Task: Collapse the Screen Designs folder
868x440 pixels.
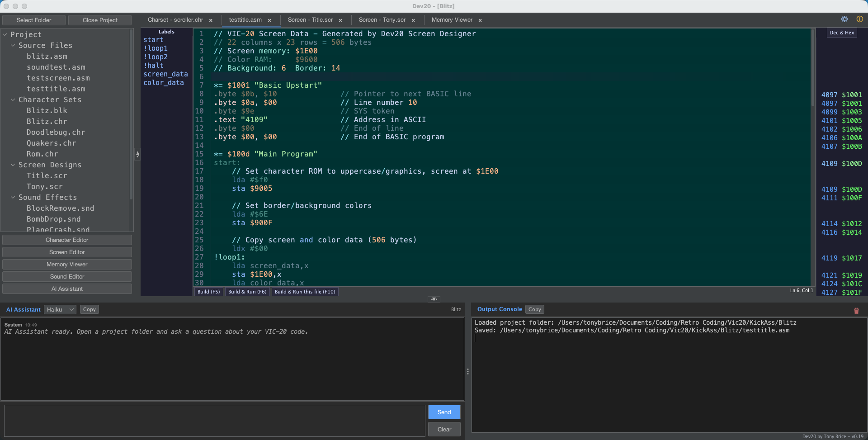Action: tap(13, 165)
